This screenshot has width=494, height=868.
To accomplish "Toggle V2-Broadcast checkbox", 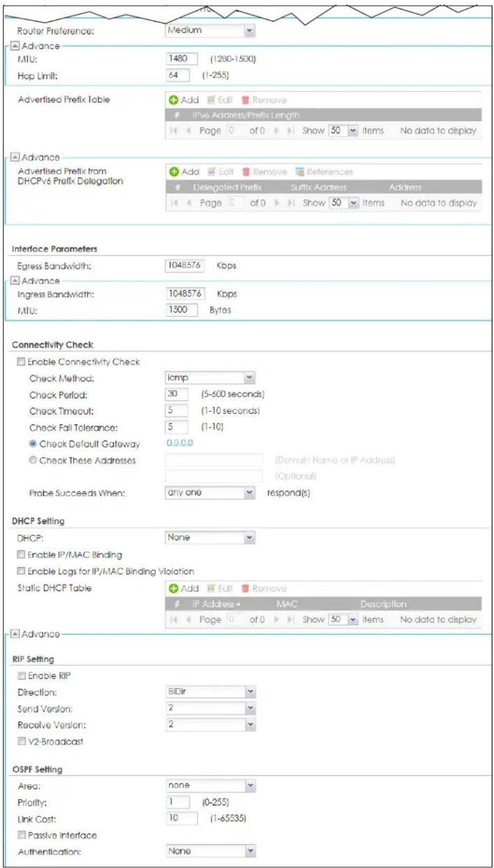I will (x=22, y=742).
